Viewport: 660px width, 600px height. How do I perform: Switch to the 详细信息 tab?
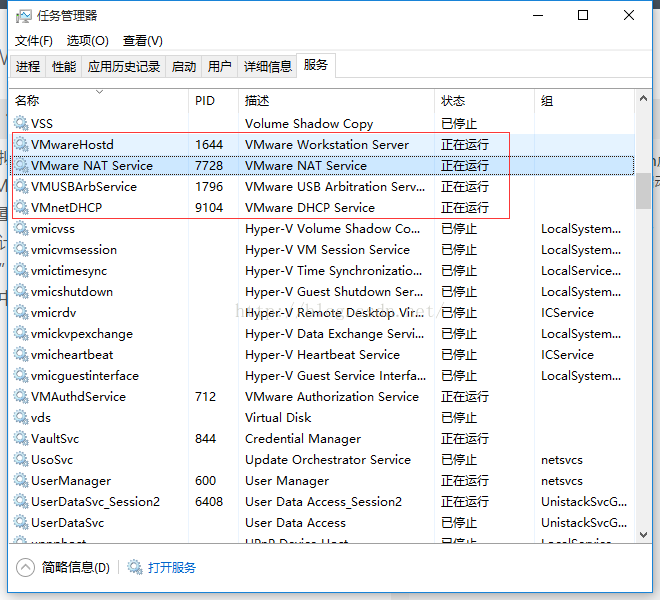[268, 67]
